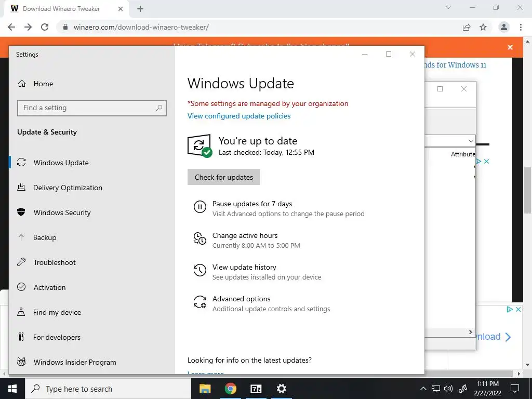
Task: Click the Windows Security shield icon
Action: [21, 212]
